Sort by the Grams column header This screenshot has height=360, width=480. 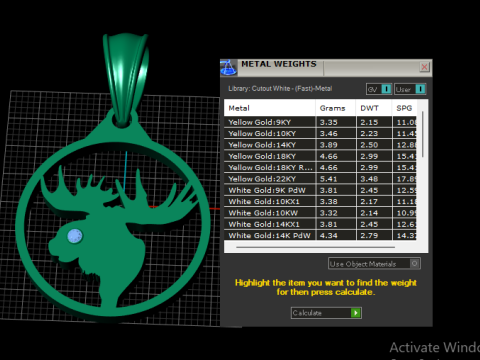point(335,108)
